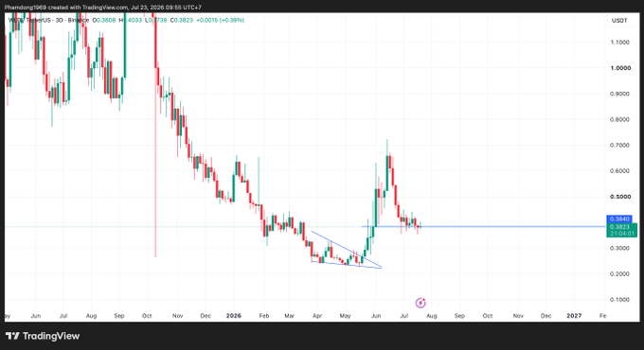This screenshot has height=350, width=644.
Task: Click the Apr label on time axis
Action: coord(317,316)
